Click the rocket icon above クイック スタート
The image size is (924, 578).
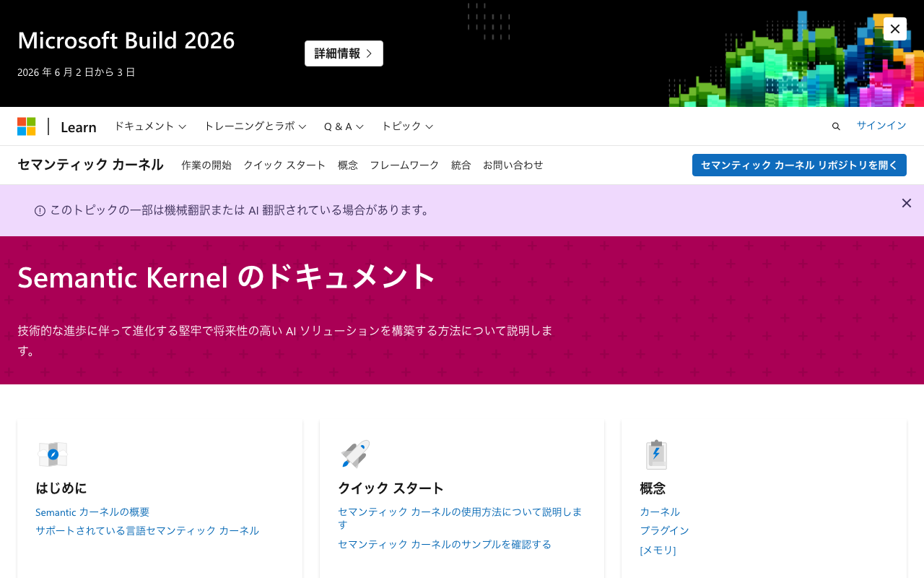tap(355, 454)
